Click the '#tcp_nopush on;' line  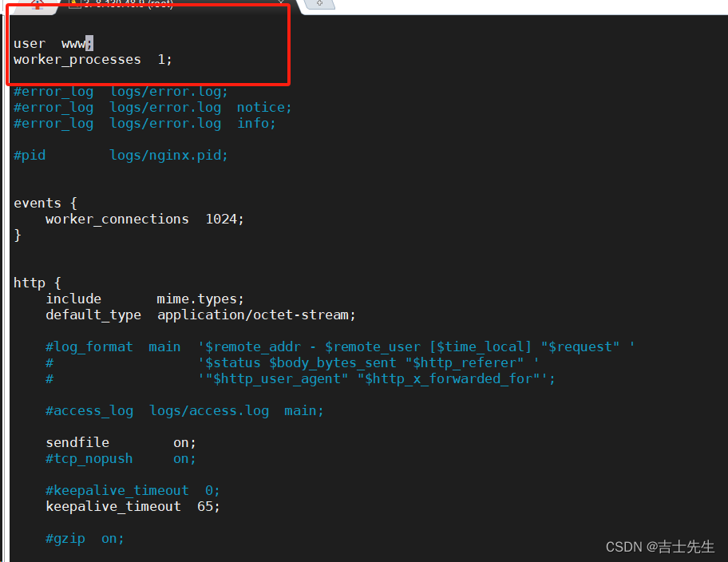pyautogui.click(x=121, y=459)
